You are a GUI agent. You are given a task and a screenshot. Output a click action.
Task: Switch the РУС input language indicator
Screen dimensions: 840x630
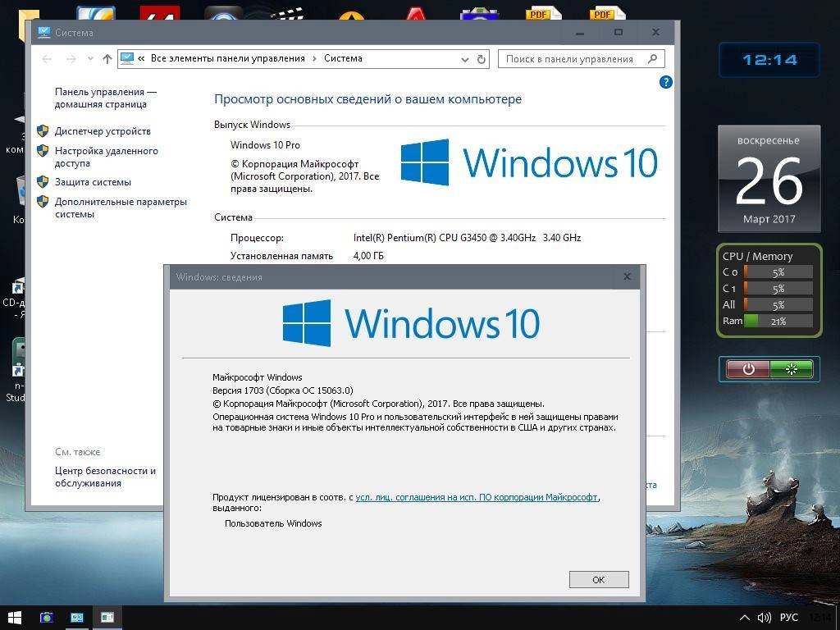pyautogui.click(x=788, y=618)
